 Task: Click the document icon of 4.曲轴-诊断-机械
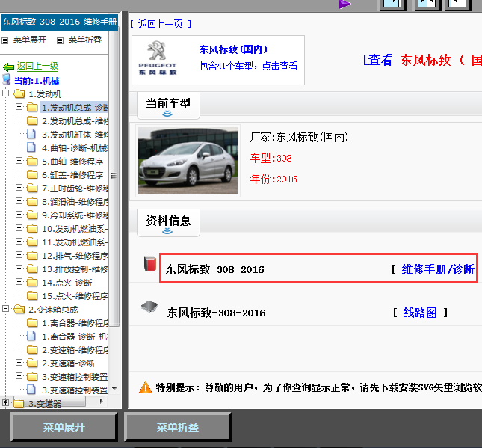click(31, 147)
